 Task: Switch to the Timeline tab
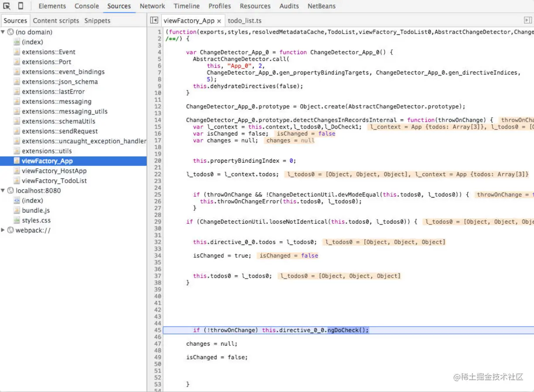point(187,6)
